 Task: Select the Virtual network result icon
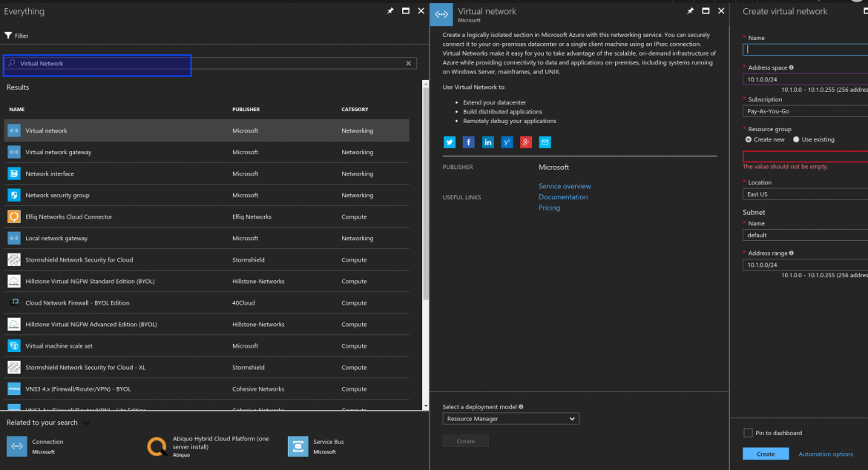pos(14,130)
